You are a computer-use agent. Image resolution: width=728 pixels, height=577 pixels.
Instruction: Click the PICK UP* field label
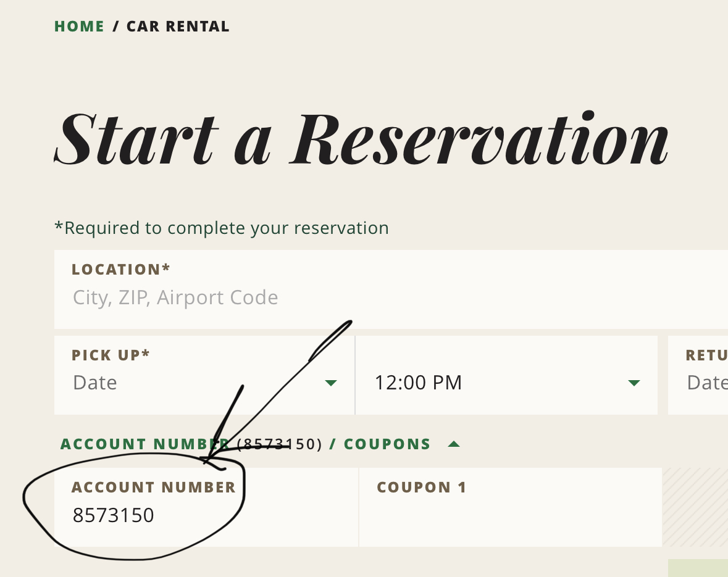click(111, 355)
